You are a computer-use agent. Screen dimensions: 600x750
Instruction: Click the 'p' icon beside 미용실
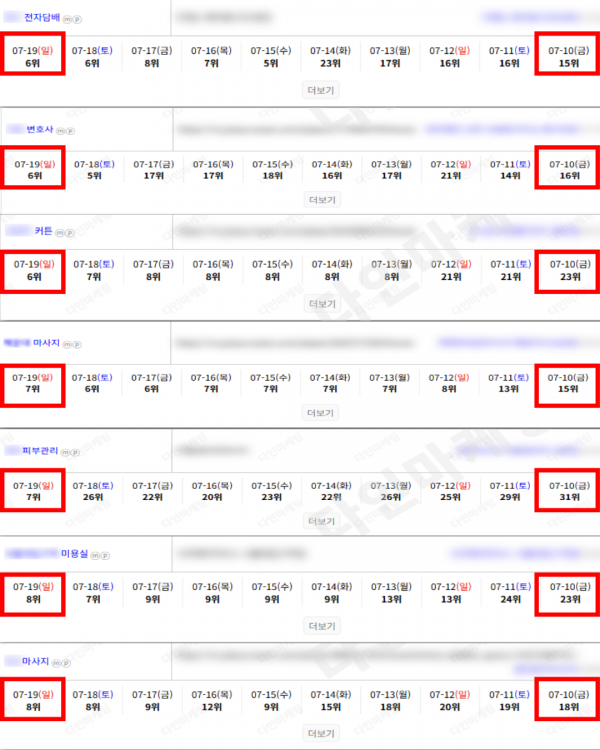pos(106,555)
